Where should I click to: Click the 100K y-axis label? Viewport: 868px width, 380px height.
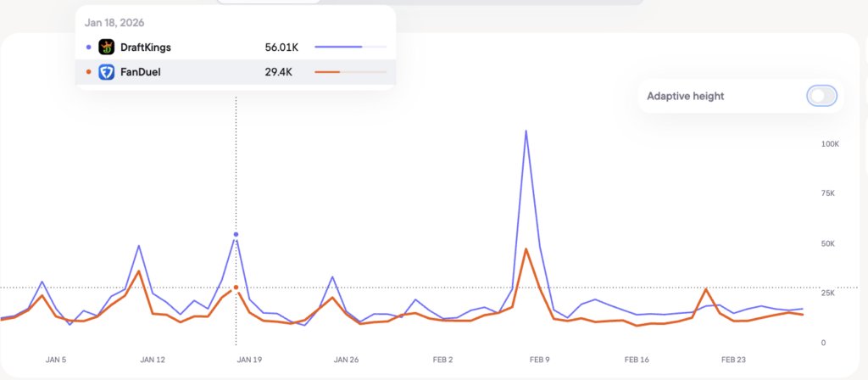pos(829,144)
